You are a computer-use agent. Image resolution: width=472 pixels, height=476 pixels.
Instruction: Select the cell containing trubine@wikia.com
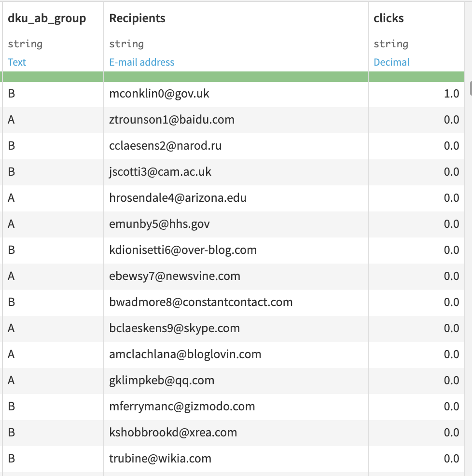[159, 459]
